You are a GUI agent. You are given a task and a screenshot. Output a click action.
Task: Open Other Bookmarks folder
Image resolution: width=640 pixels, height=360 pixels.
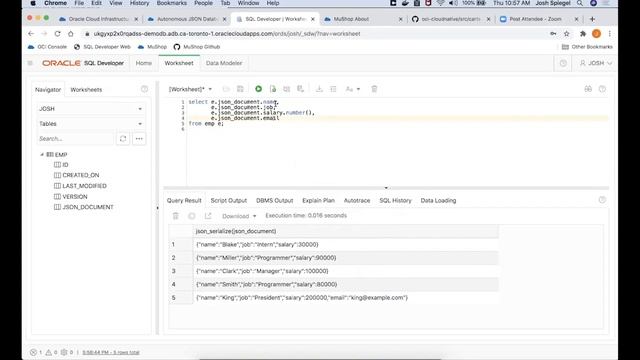[587, 47]
